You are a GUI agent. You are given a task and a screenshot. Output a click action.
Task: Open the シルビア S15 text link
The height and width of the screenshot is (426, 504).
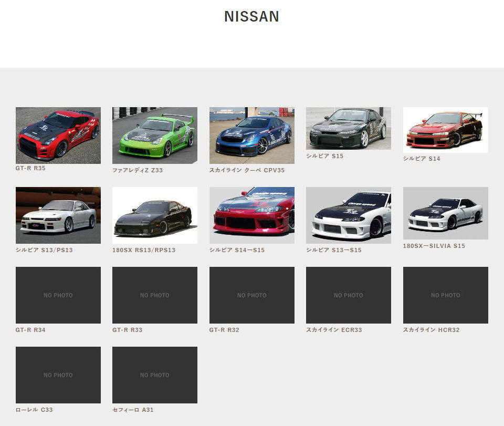point(324,156)
